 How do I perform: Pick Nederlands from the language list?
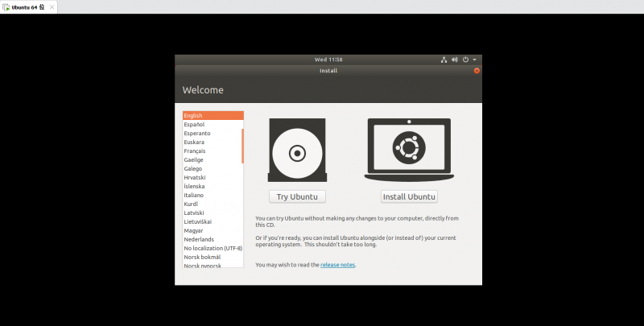213,240
